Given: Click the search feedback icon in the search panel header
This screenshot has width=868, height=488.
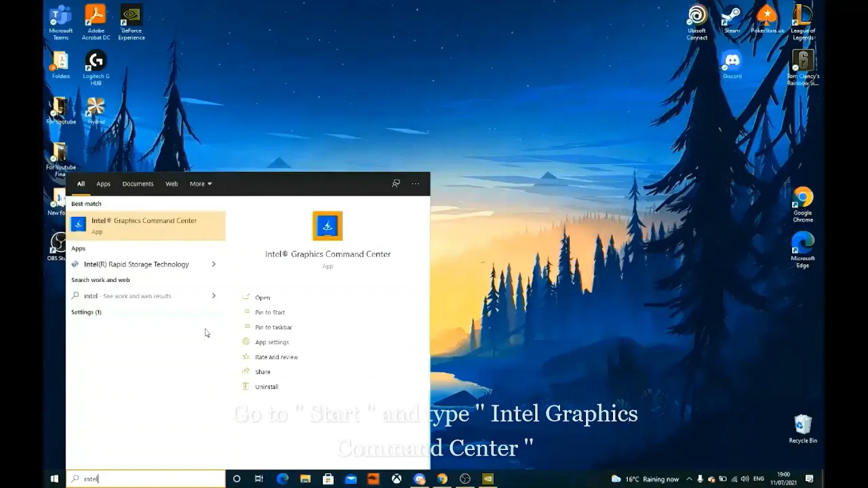Looking at the screenshot, I should (396, 184).
